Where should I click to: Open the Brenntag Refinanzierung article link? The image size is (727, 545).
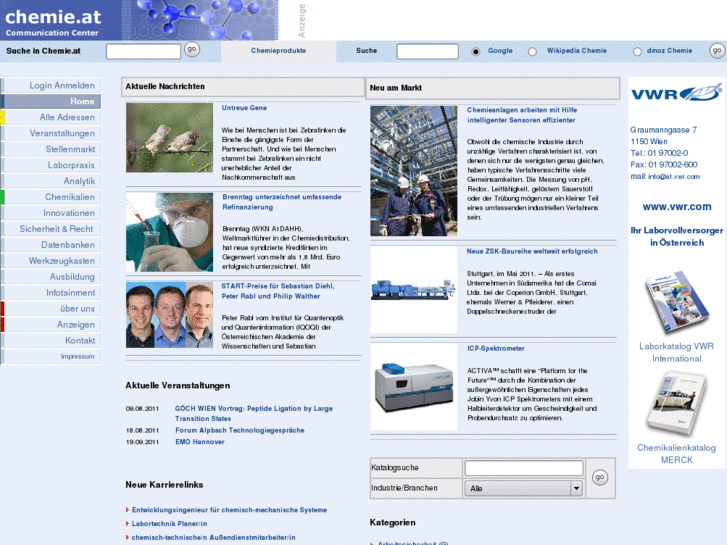[281, 202]
